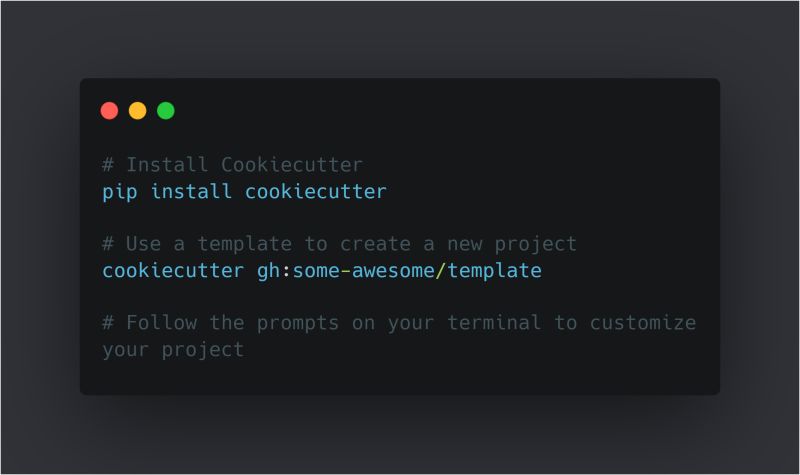The image size is (800, 475).
Task: Click 'customize' at the end of the comment line
Action: [x=643, y=323]
